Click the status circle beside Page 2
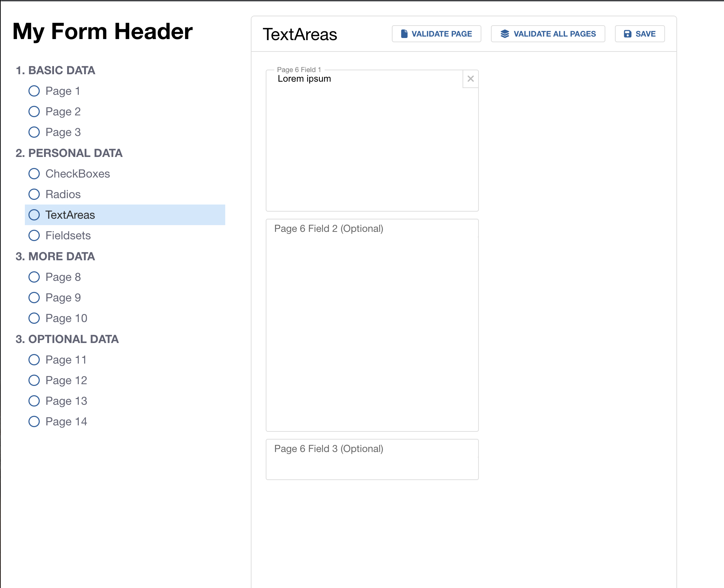The height and width of the screenshot is (588, 724). pos(34,111)
